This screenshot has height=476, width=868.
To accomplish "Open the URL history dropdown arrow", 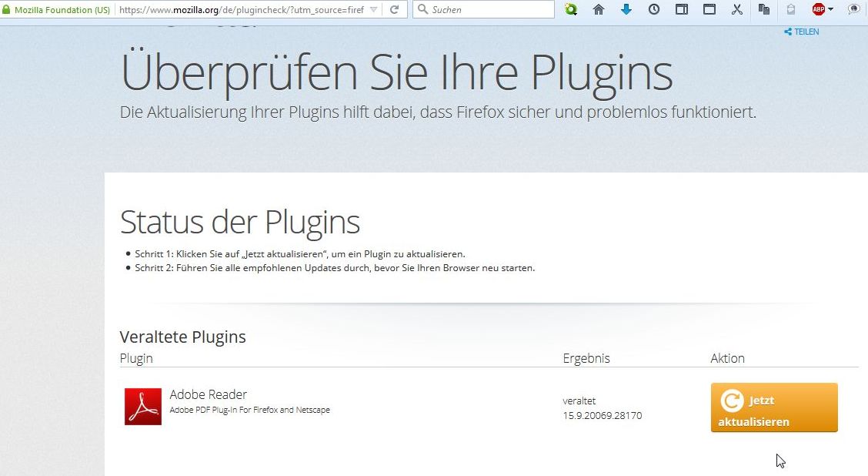I will point(374,9).
